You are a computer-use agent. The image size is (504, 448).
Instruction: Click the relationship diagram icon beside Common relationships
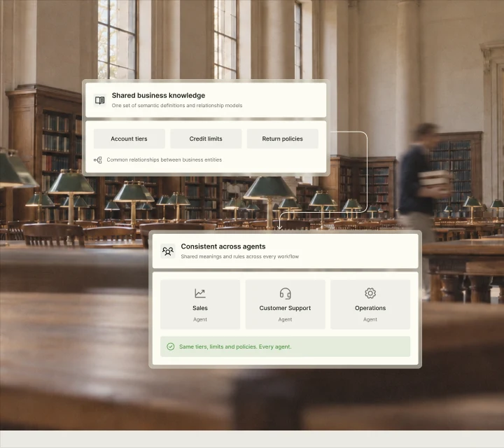click(x=98, y=160)
